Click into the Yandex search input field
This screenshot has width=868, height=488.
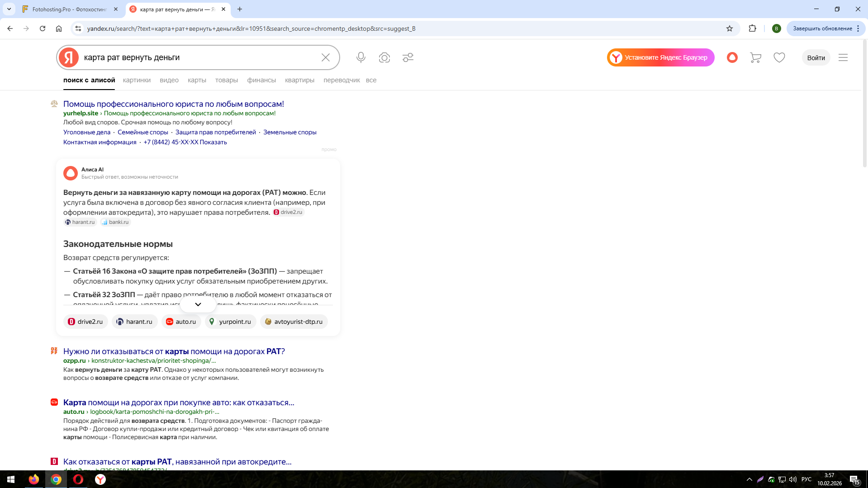[199, 57]
